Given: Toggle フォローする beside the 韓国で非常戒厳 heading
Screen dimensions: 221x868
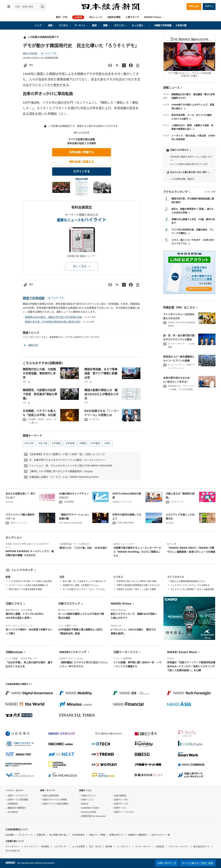Looking at the screenshot, I should [x=56, y=298].
